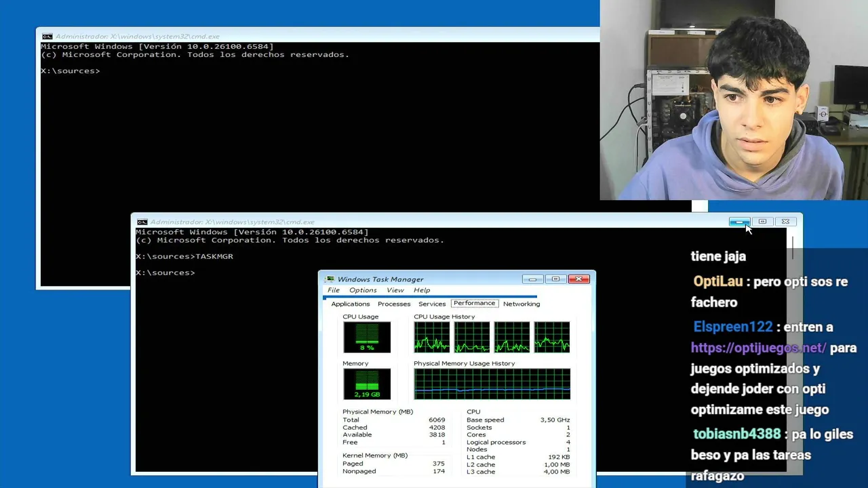The height and width of the screenshot is (488, 868).
Task: Open the Options menu in Task Manager
Action: tap(363, 290)
